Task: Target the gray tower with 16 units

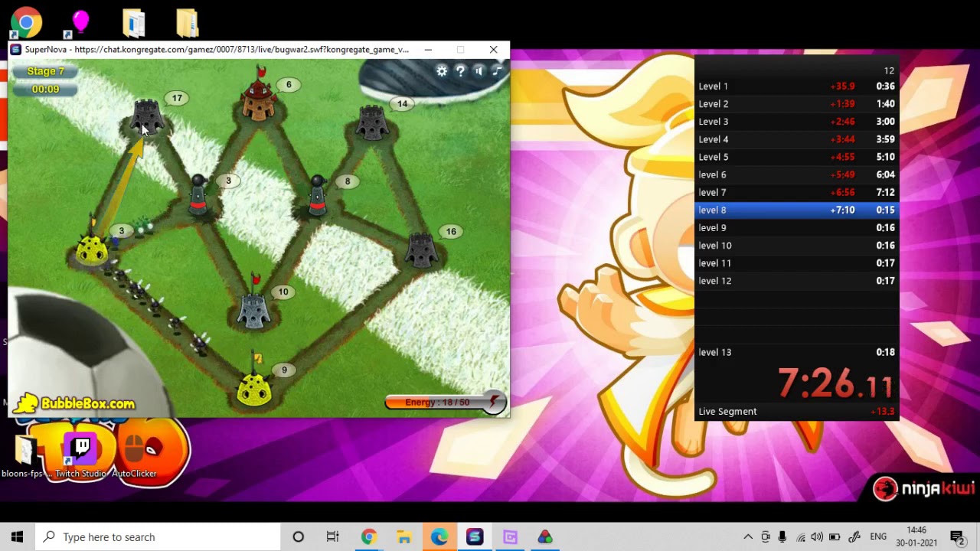Action: coord(420,249)
